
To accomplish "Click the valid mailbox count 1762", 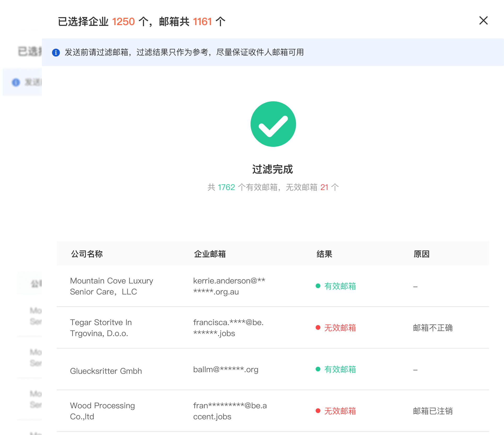I will (x=226, y=187).
